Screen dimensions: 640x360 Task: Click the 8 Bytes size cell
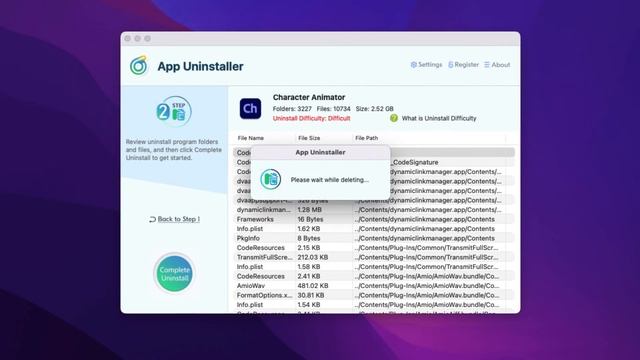coord(309,238)
